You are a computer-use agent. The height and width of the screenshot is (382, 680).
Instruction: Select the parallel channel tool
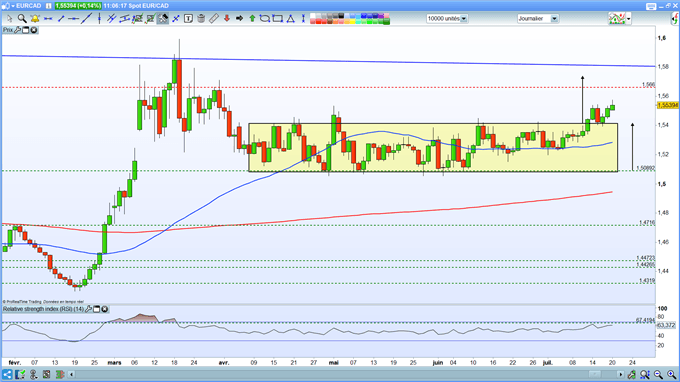(124, 19)
